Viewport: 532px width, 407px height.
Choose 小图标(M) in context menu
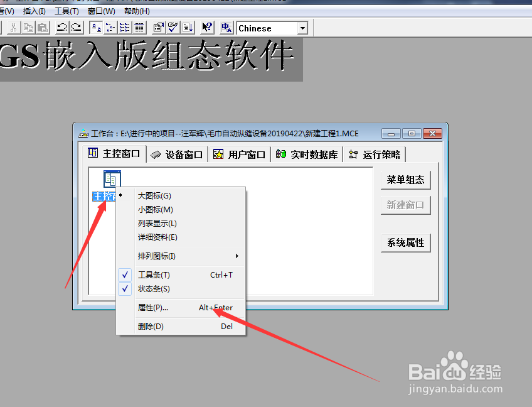click(181, 210)
